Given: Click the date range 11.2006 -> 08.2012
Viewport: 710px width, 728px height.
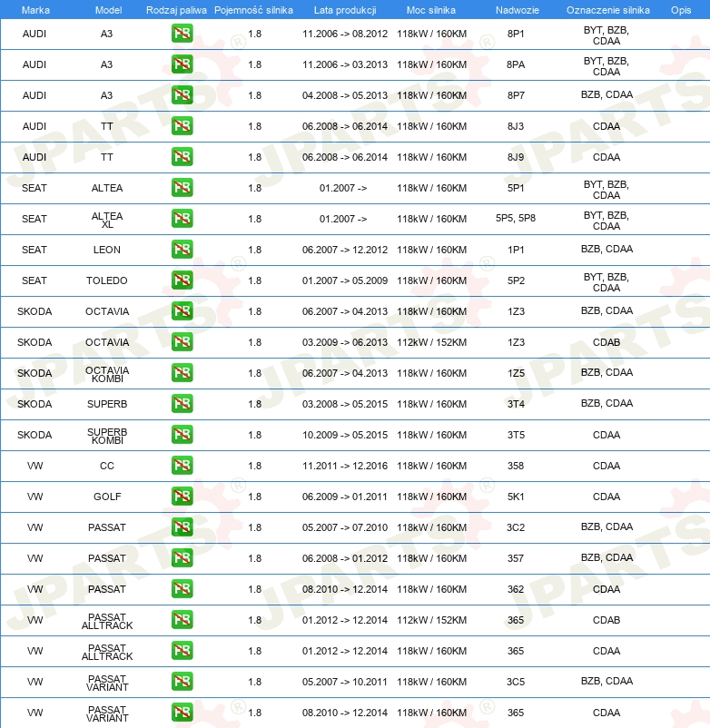Looking at the screenshot, I should pos(345,34).
